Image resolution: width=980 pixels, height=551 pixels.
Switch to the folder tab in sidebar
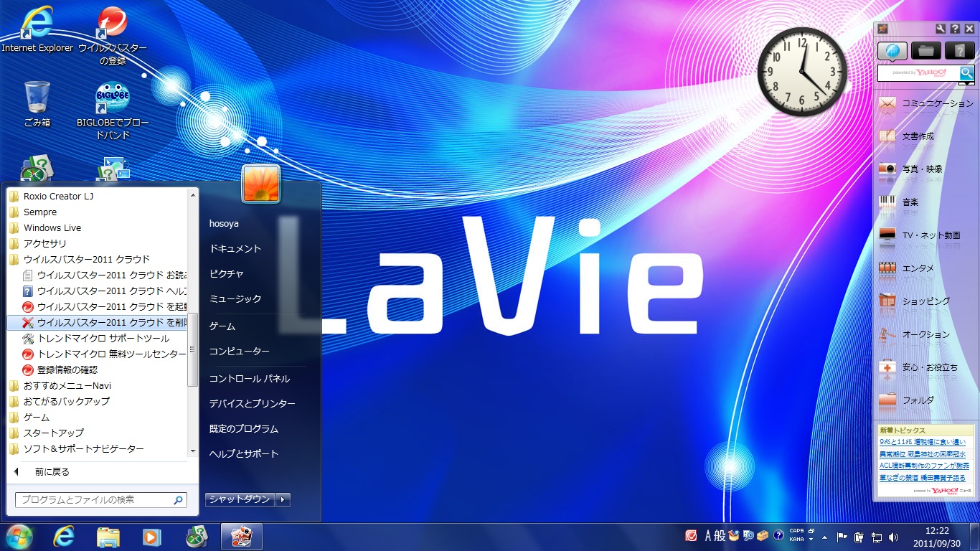pos(926,50)
